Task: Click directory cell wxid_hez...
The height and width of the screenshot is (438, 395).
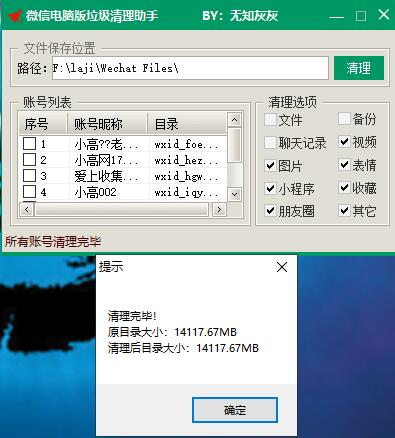Action: [x=186, y=160]
